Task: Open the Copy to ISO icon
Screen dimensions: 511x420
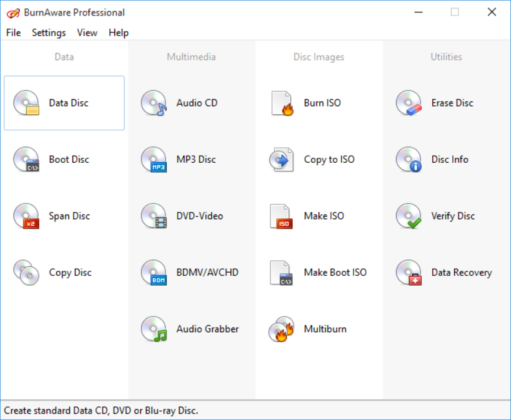Action: [x=282, y=160]
